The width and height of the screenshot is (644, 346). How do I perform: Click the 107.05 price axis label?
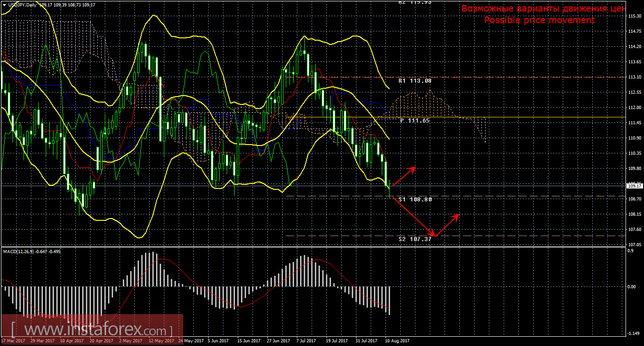pos(634,244)
